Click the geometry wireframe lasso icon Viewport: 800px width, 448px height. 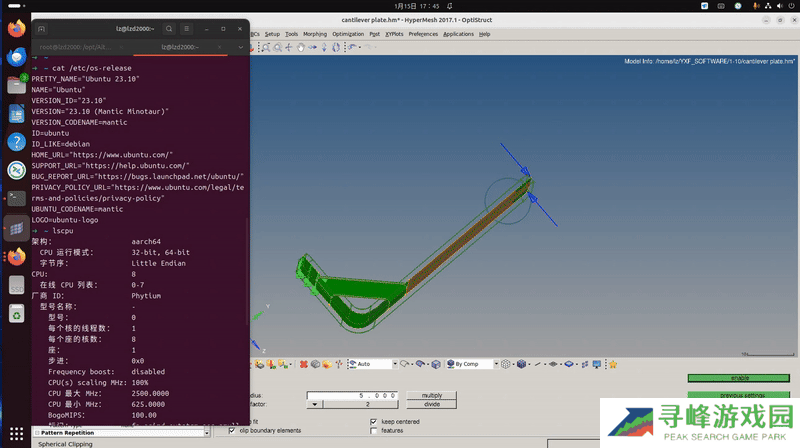tap(404, 364)
